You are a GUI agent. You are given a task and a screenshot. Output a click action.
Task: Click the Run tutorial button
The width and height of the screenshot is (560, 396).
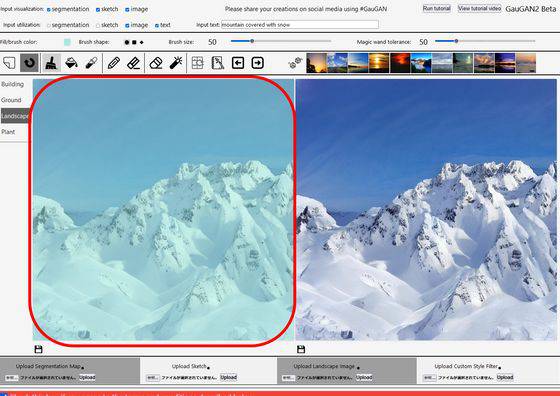[x=436, y=8]
